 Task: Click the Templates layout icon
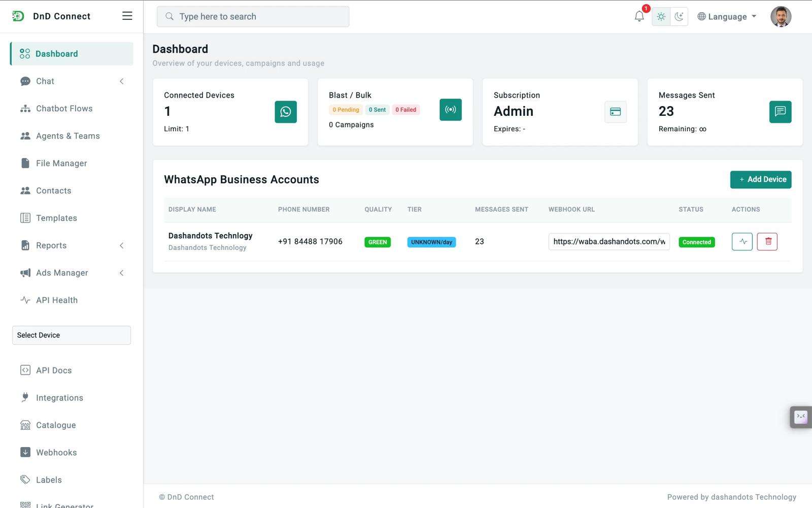[25, 218]
